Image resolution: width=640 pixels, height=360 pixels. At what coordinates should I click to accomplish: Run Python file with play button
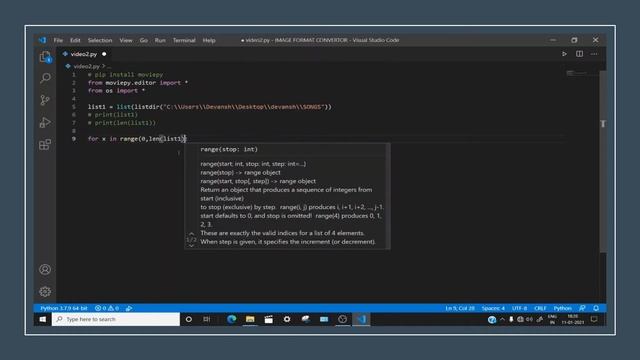pyautogui.click(x=564, y=54)
